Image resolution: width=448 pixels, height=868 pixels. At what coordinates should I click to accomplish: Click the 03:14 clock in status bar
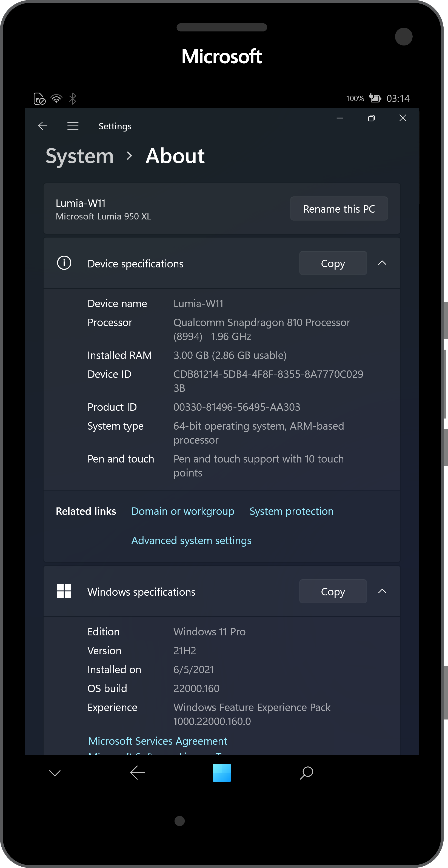point(398,98)
